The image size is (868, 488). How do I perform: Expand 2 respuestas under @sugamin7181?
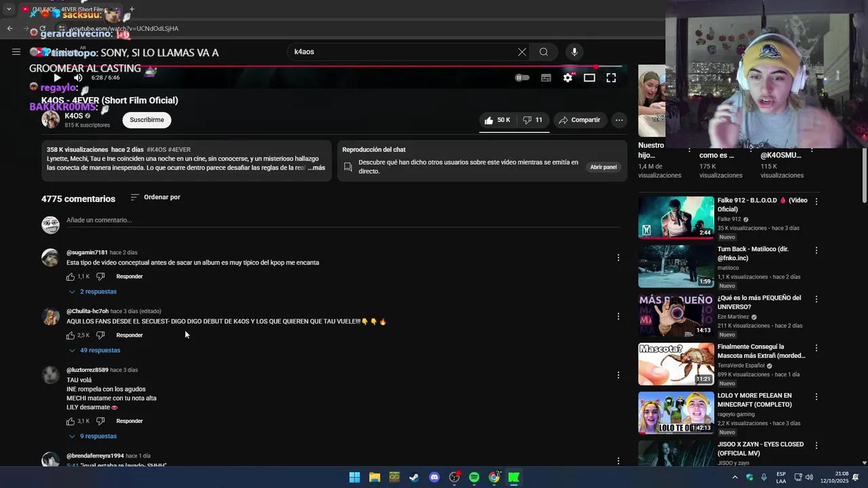pos(92,291)
